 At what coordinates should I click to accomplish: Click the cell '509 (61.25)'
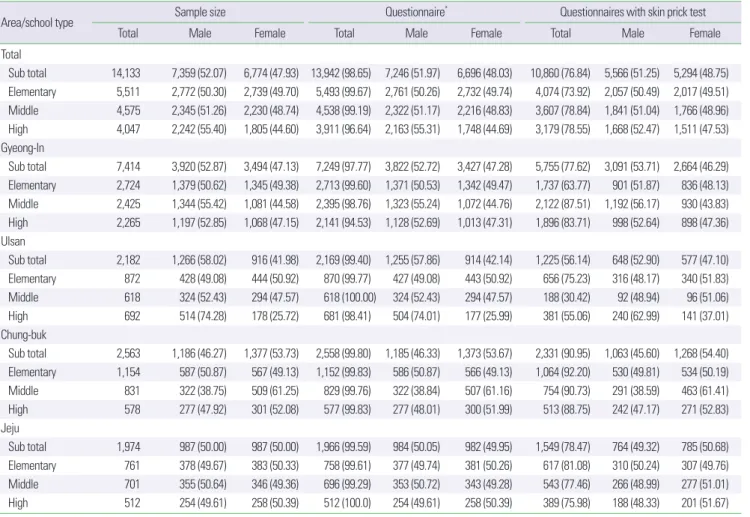[275, 390]
